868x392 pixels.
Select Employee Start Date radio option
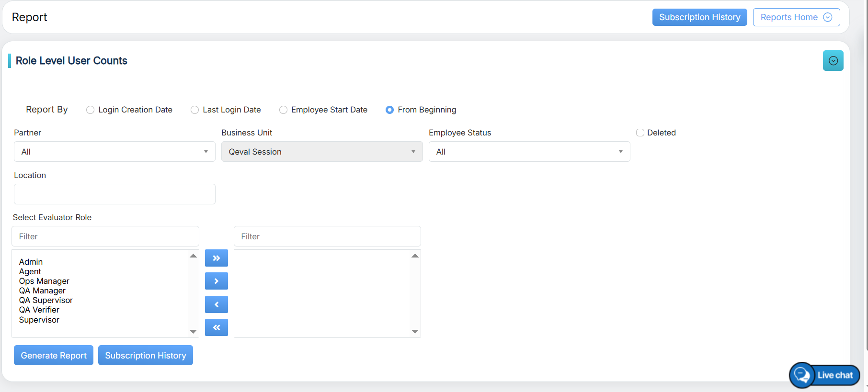coord(283,110)
